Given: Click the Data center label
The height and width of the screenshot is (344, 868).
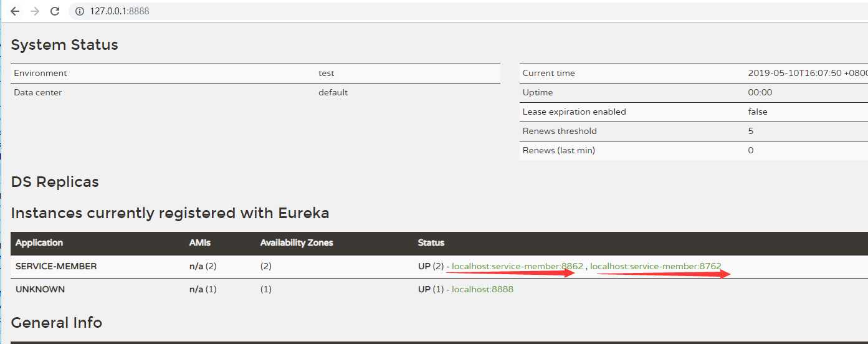Looking at the screenshot, I should [x=38, y=92].
